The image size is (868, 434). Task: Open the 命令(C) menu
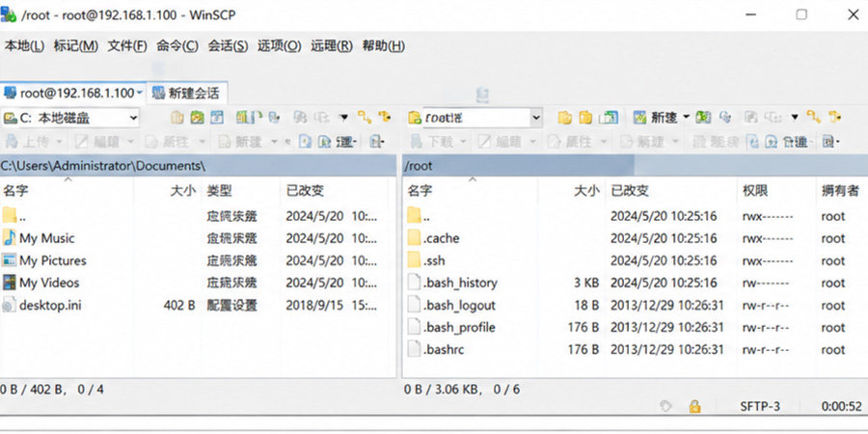(x=177, y=46)
